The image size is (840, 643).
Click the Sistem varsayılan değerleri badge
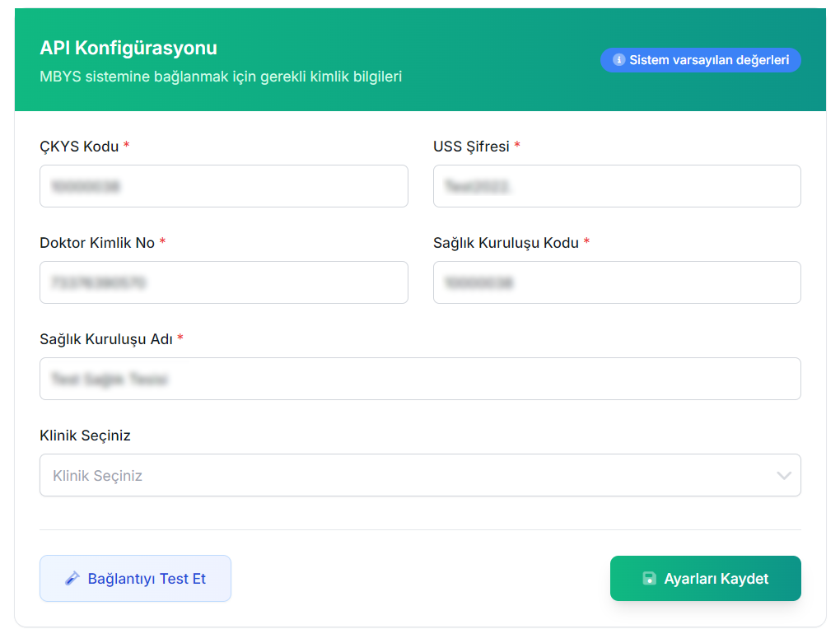pyautogui.click(x=701, y=60)
